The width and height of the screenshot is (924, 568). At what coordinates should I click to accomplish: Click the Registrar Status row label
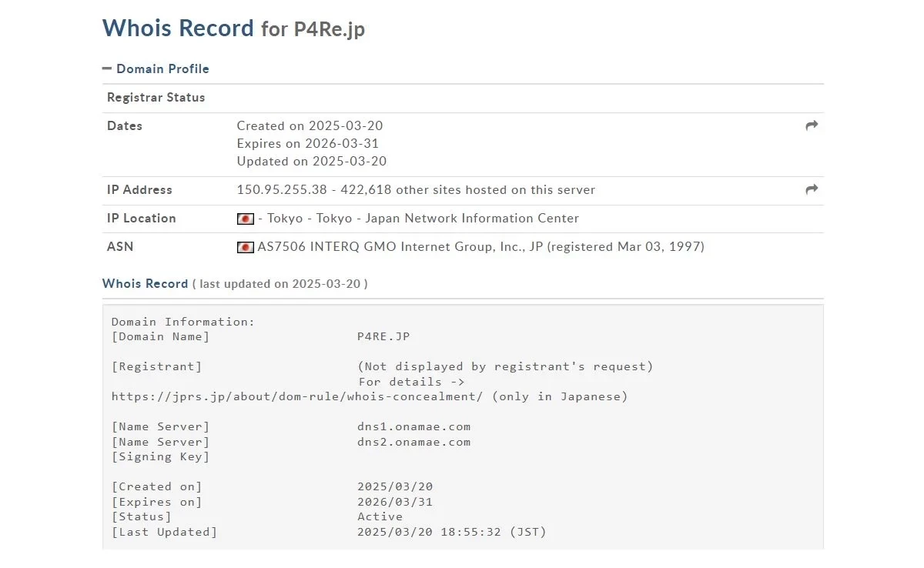(156, 98)
